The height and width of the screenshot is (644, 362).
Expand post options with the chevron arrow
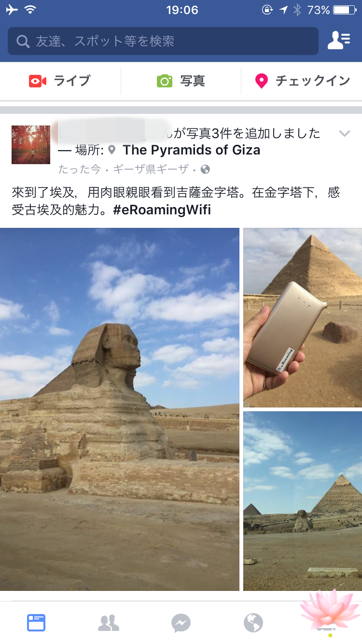[x=344, y=134]
